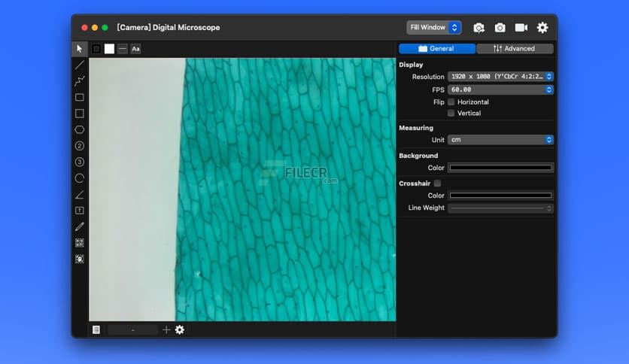Pick the angle measurement tool
Image resolution: width=629 pixels, height=364 pixels.
pos(80,195)
